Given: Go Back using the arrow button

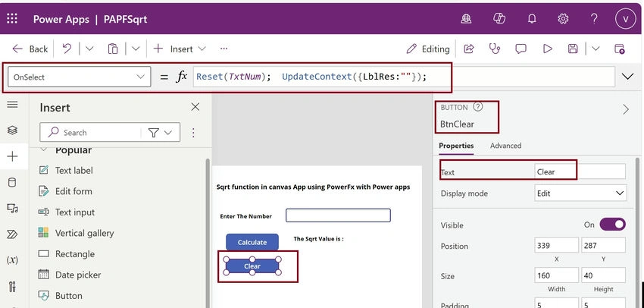Looking at the screenshot, I should click(30, 49).
